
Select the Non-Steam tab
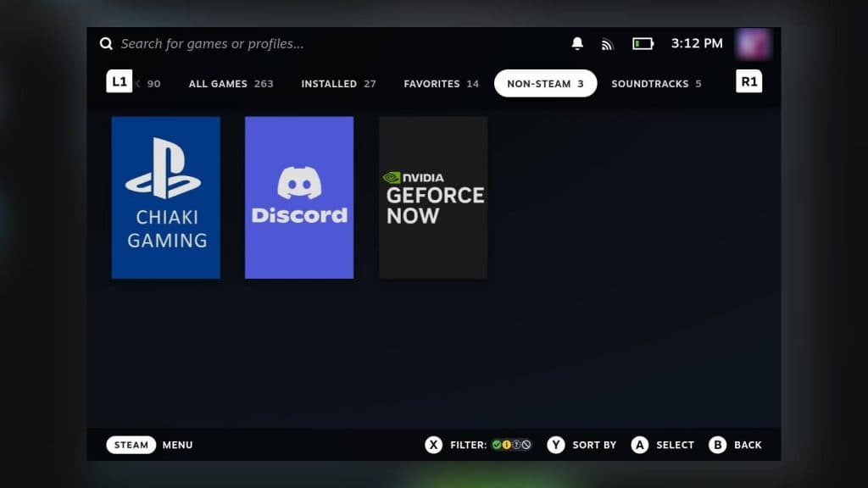[545, 84]
